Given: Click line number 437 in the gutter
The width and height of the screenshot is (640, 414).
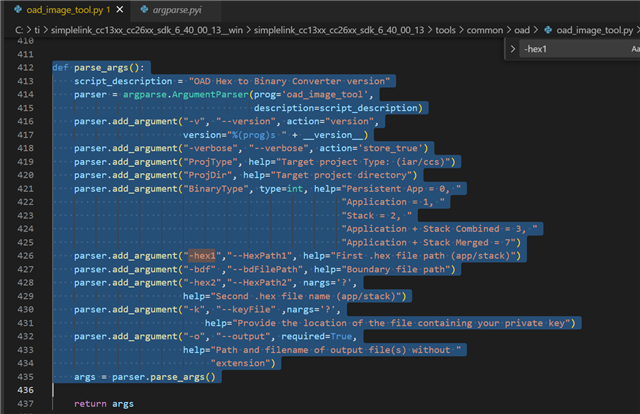Looking at the screenshot, I should (25, 403).
